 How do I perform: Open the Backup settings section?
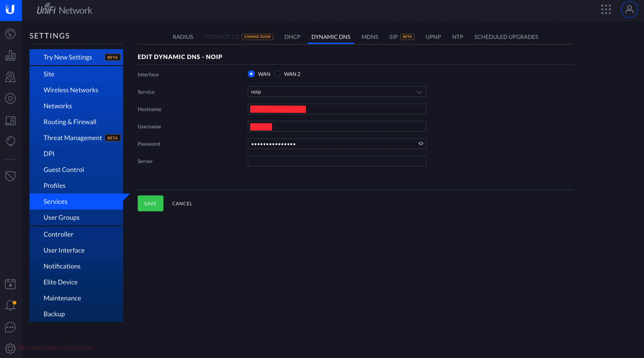point(76,314)
